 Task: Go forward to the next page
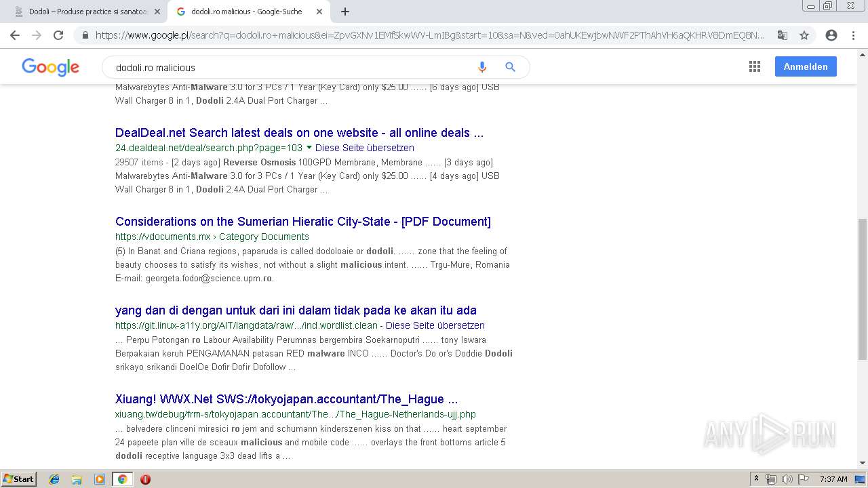coord(37,35)
